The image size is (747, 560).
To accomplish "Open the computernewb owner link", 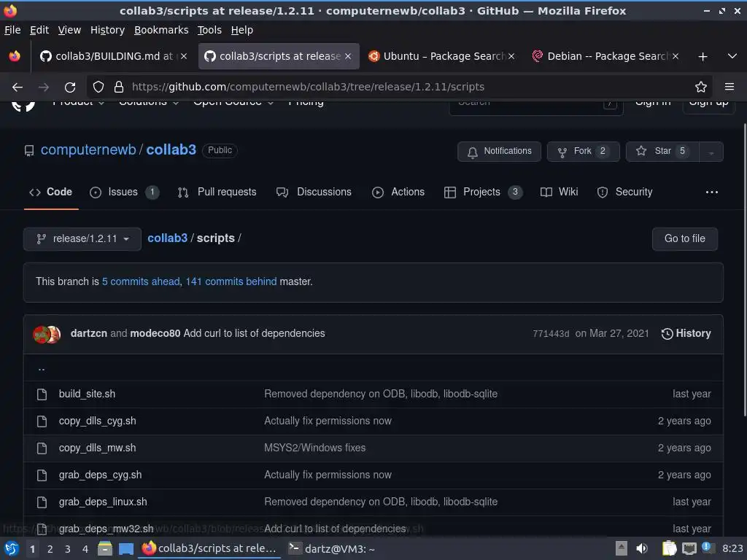I will (88, 149).
